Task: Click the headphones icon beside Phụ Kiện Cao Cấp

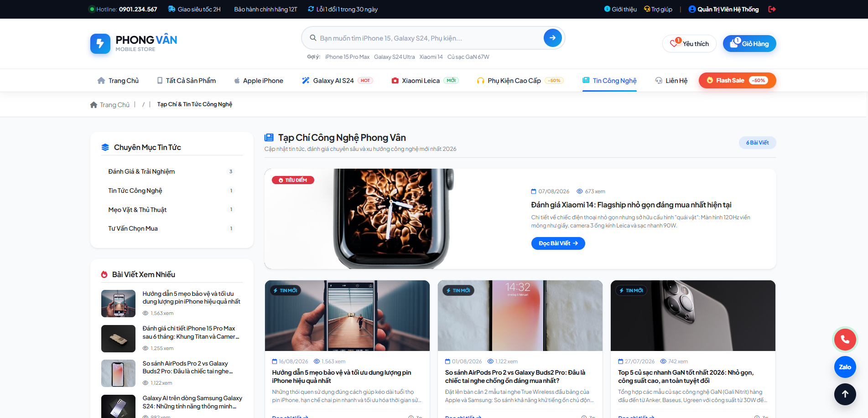Action: coord(480,81)
